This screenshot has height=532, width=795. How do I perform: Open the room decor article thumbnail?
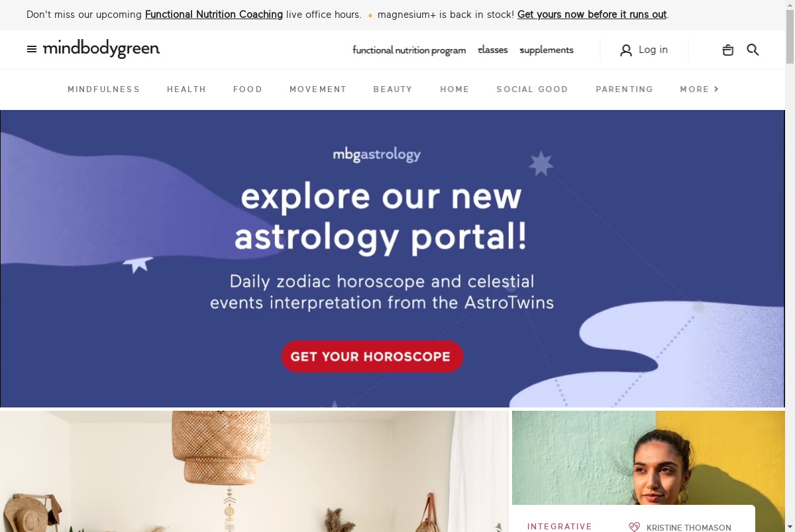[x=254, y=471]
